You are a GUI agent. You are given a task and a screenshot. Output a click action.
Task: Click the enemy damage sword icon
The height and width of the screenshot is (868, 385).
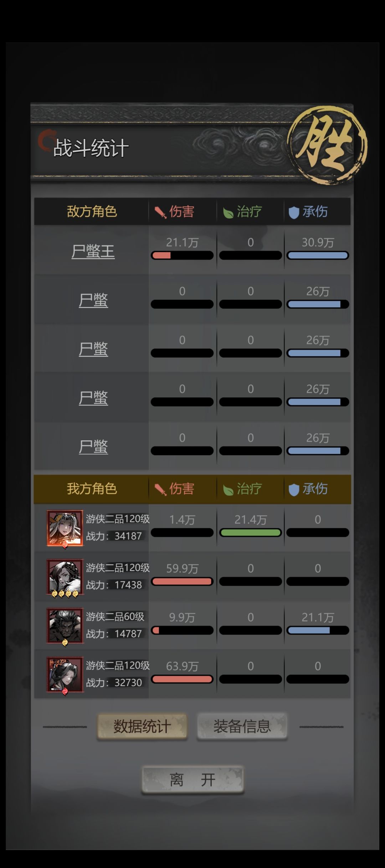(x=160, y=212)
